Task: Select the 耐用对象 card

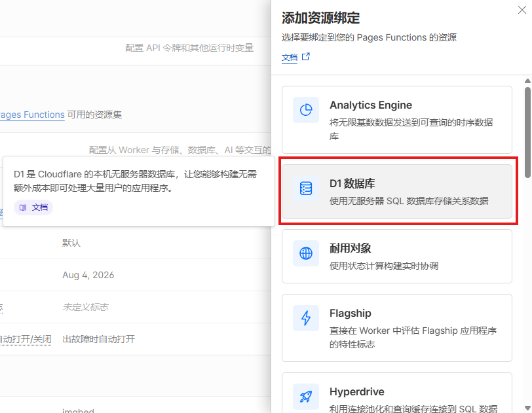Action: [396, 256]
